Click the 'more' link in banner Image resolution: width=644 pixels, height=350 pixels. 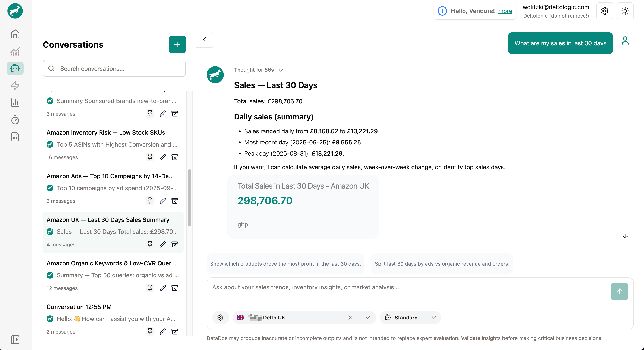[x=505, y=11]
